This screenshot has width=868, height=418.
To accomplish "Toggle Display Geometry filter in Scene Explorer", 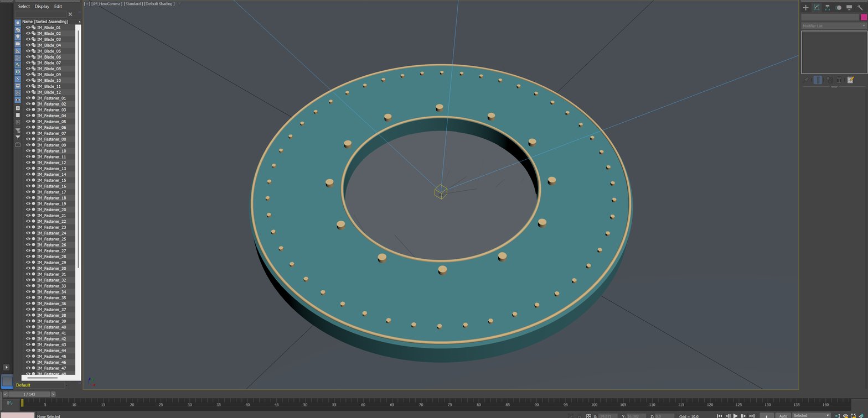I will [18, 23].
